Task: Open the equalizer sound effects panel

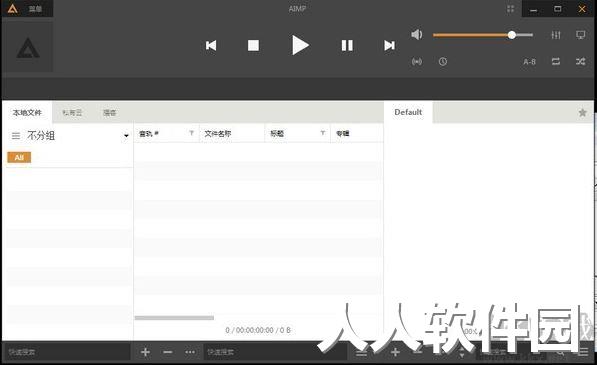Action: (x=556, y=35)
